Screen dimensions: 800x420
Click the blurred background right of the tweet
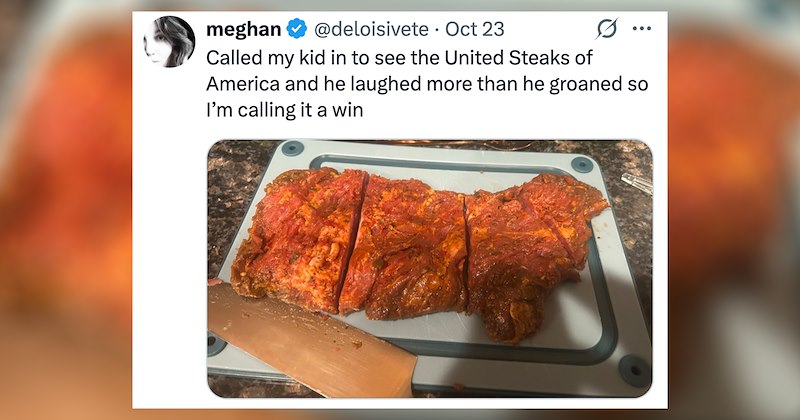point(734,210)
